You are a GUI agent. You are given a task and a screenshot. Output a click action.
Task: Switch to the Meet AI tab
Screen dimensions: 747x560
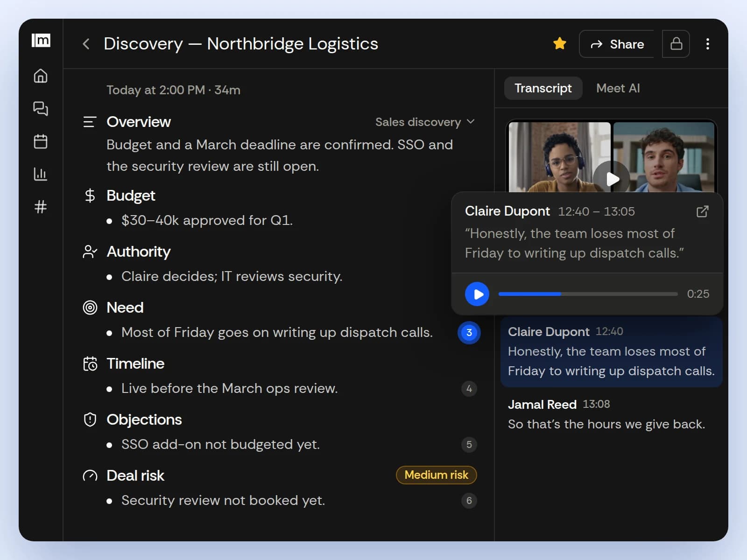point(618,88)
